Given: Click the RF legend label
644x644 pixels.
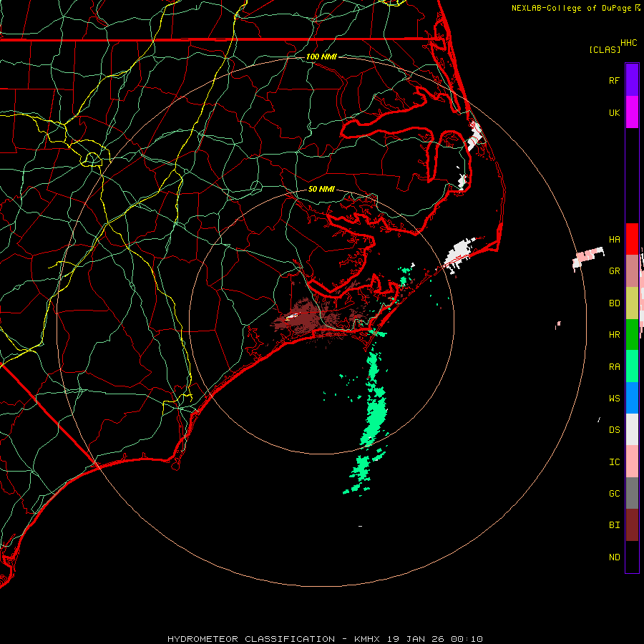Looking at the screenshot, I should pos(614,80).
